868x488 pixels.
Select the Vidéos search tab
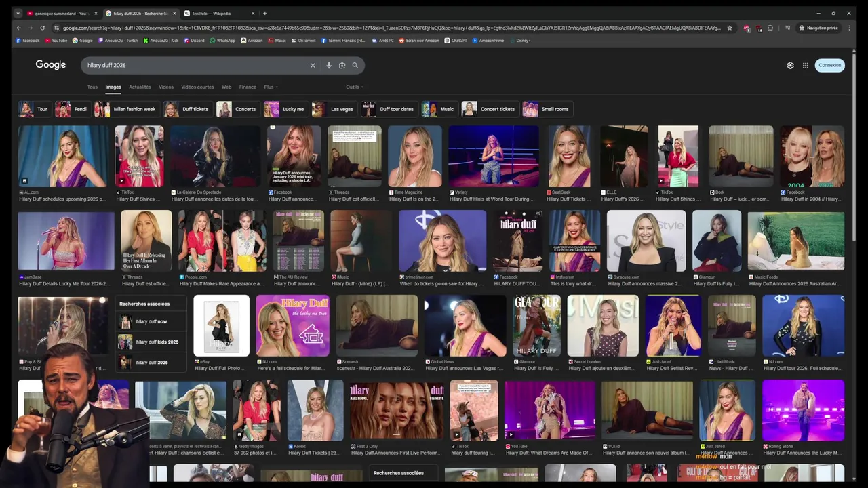(166, 87)
